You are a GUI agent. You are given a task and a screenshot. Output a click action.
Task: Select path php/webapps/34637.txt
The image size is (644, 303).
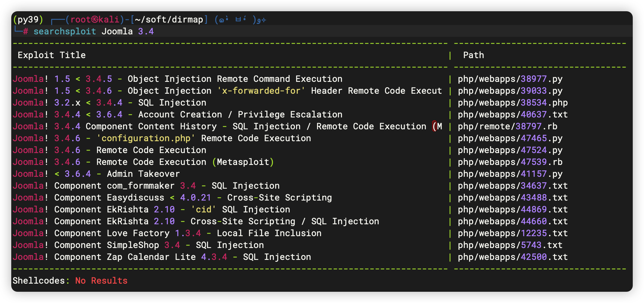click(513, 186)
